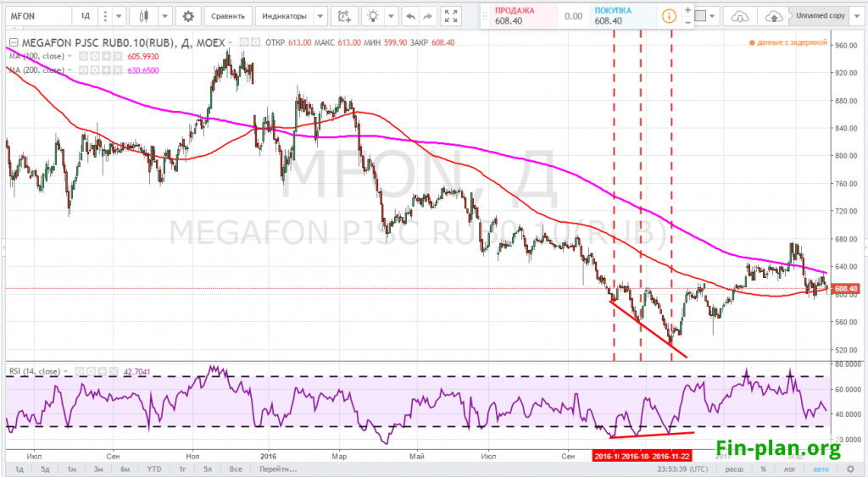The width and height of the screenshot is (868, 477).
Task: Hide the MA (100, close) indicator
Action: point(84,55)
